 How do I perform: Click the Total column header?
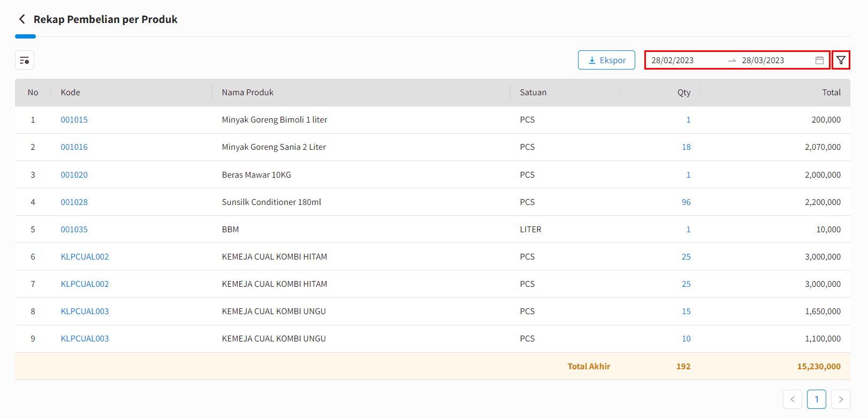(831, 93)
